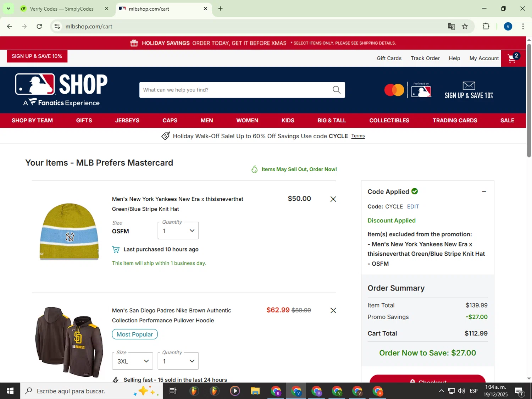Image resolution: width=532 pixels, height=399 pixels.
Task: Open File Explorer from taskbar
Action: 255,391
